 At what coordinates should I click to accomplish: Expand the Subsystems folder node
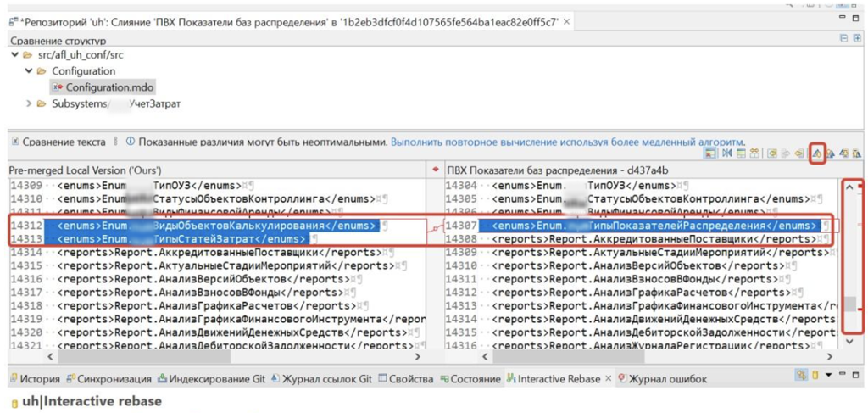point(28,104)
